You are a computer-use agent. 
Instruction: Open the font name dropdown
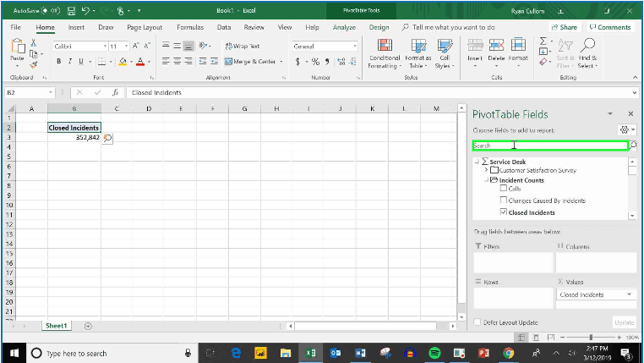[105, 46]
